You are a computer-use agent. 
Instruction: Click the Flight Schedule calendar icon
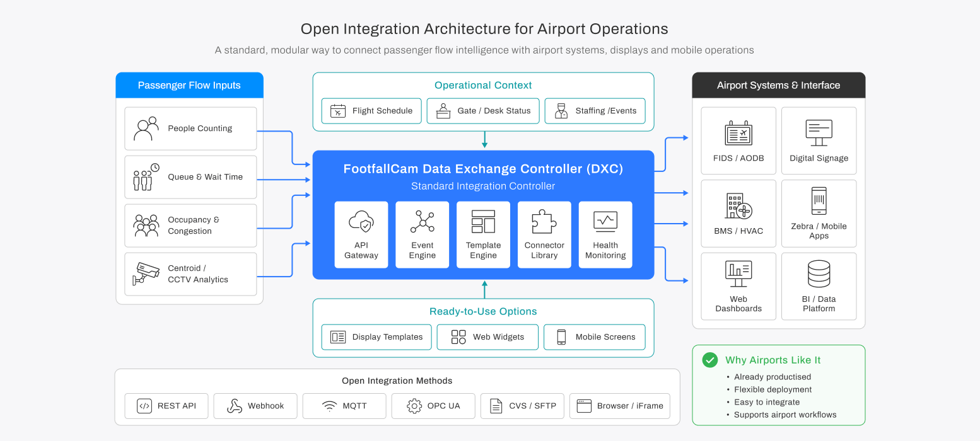click(339, 111)
